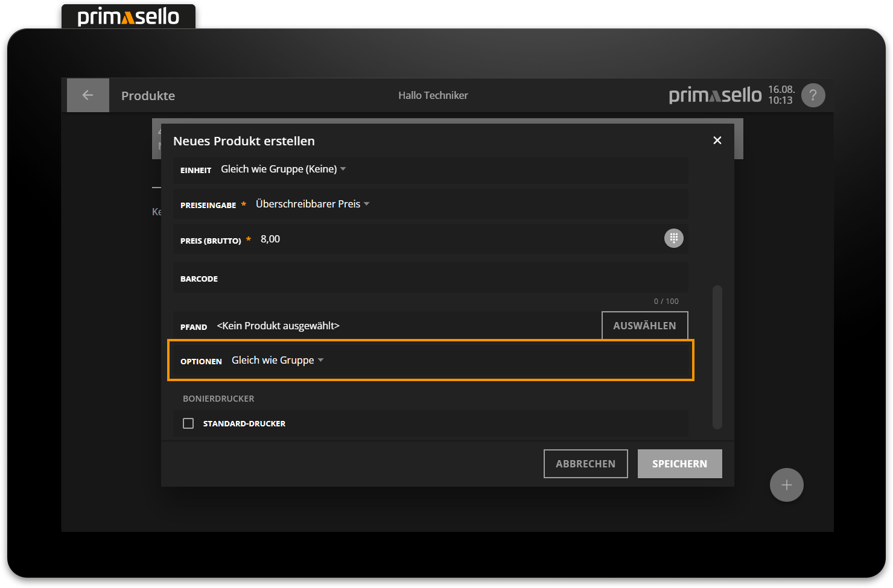Click the primasello logo tab top-left
The width and height of the screenshot is (893, 588).
(128, 16)
